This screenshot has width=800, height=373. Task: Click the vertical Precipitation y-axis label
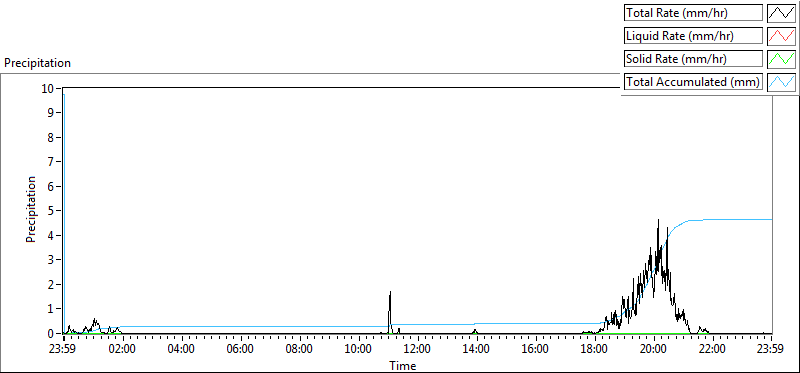31,210
